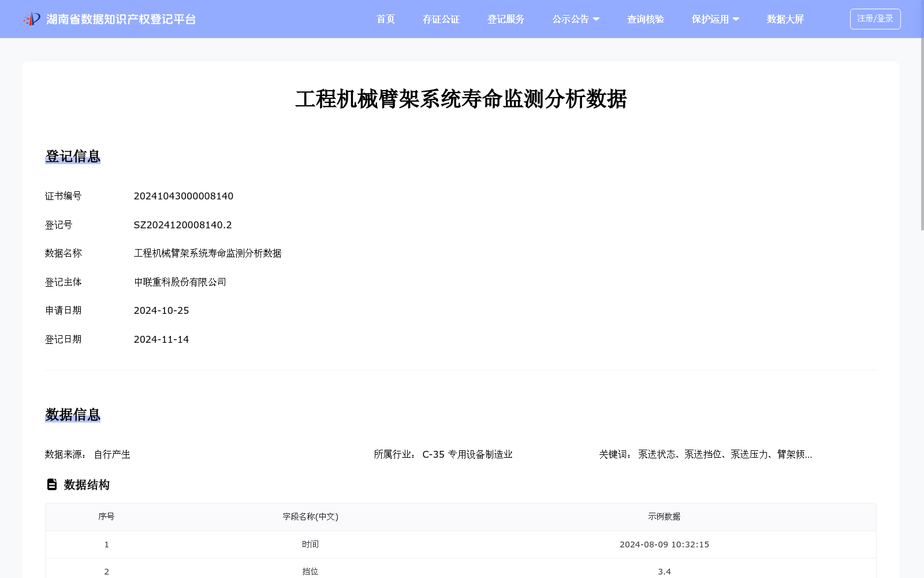Viewport: 924px width, 578px height.
Task: Open the 首页 menu item
Action: pyautogui.click(x=386, y=19)
